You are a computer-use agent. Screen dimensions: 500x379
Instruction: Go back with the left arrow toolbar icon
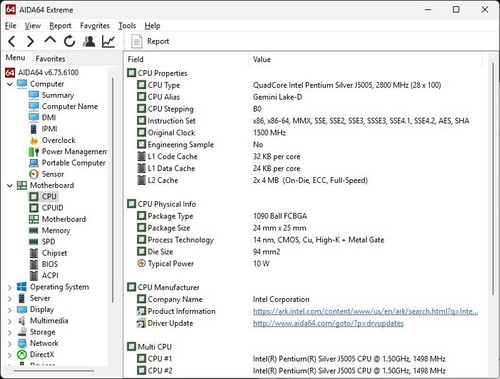click(x=12, y=41)
